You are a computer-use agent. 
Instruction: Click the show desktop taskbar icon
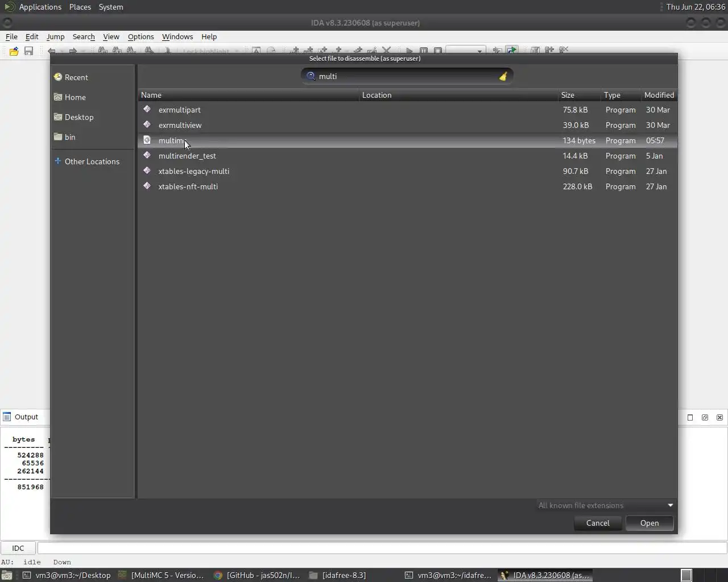(x=7, y=575)
